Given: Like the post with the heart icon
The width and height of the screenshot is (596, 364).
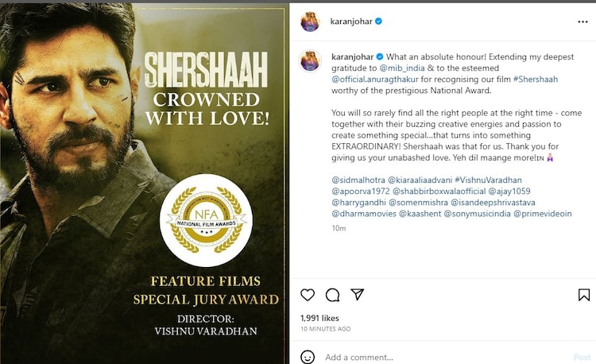Looking at the screenshot, I should pos(308,295).
